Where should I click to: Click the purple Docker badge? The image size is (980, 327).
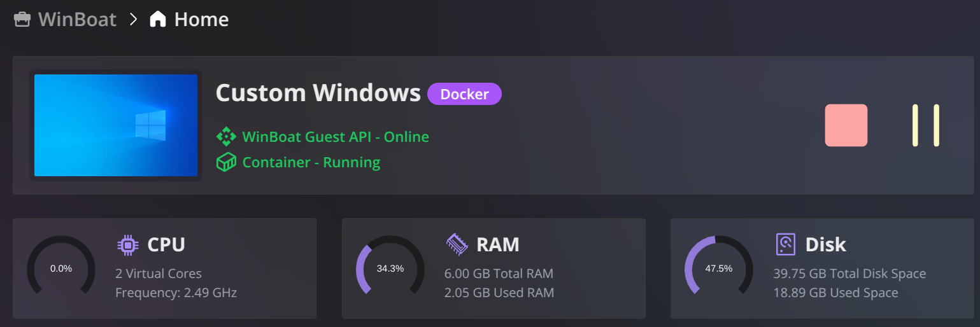click(464, 94)
